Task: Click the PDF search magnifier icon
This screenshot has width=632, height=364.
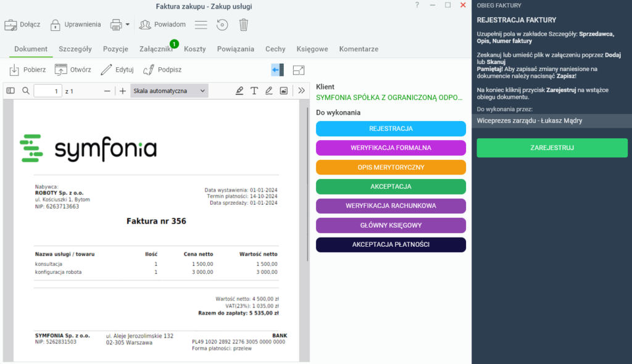Action: (26, 91)
